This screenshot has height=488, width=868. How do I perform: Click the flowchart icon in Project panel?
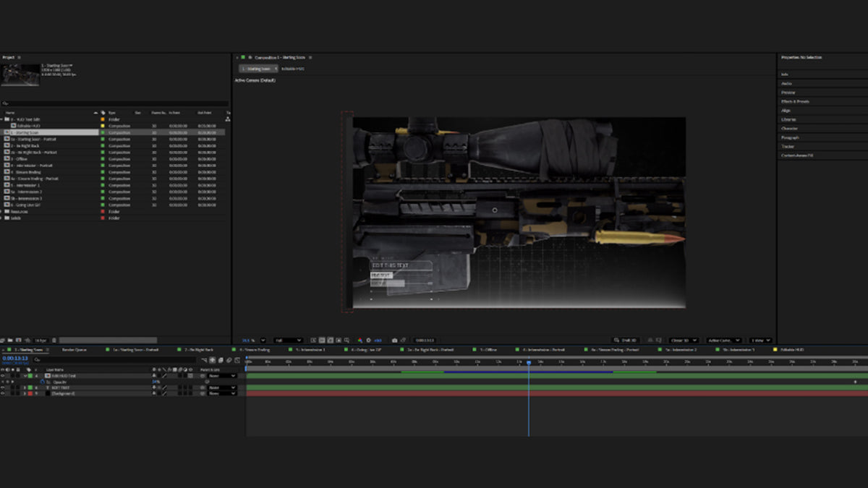(228, 119)
